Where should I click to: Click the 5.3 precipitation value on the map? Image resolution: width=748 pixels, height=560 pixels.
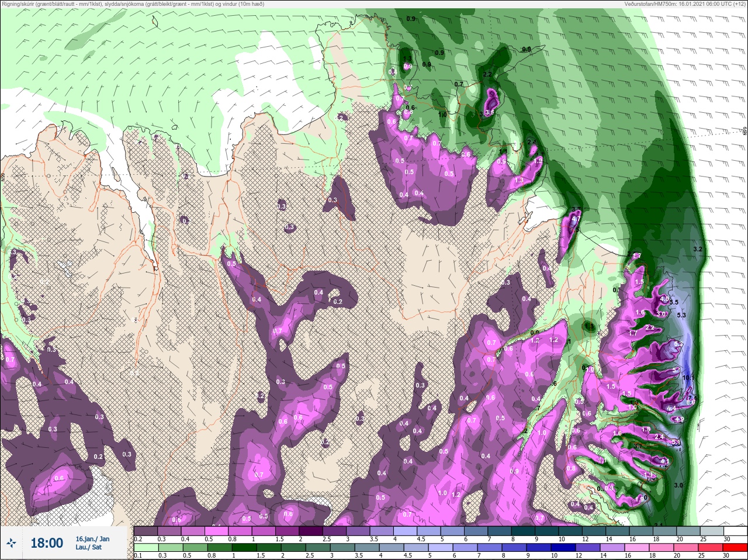pyautogui.click(x=681, y=316)
